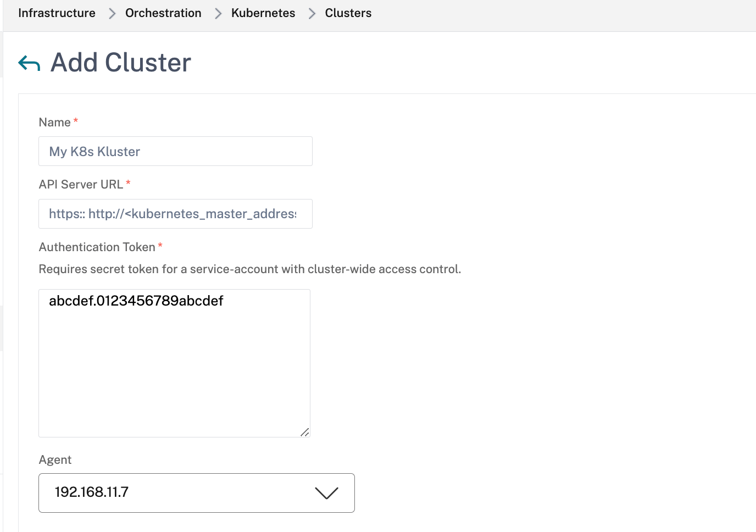Image resolution: width=756 pixels, height=532 pixels.
Task: Click the Add Cluster page heading
Action: pos(121,63)
